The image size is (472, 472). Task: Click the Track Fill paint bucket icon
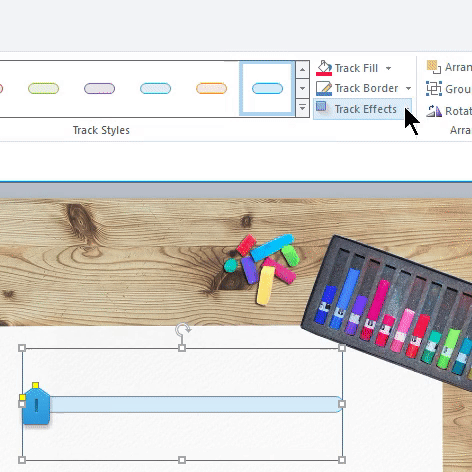coord(324,68)
